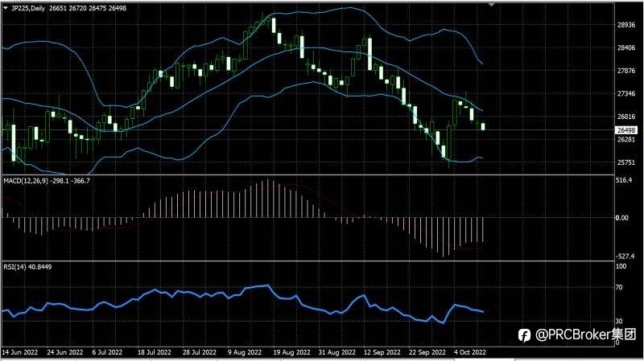Select the OHLC values 26651 26720 26475 26498
This screenshot has width=644, height=361.
tap(88, 8)
